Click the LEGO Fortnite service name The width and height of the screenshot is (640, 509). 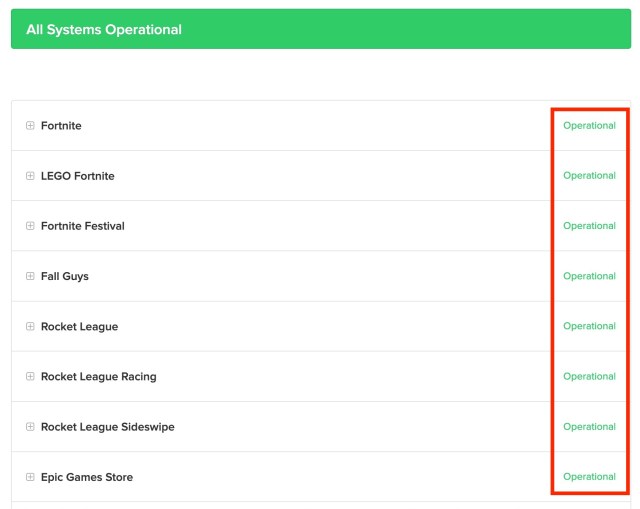(77, 176)
